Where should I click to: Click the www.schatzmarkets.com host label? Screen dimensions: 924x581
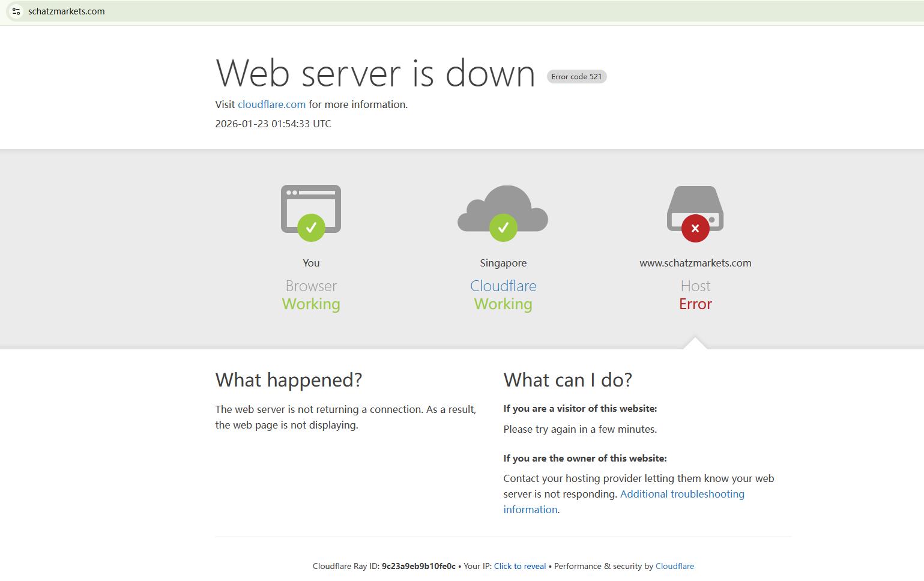click(x=695, y=263)
